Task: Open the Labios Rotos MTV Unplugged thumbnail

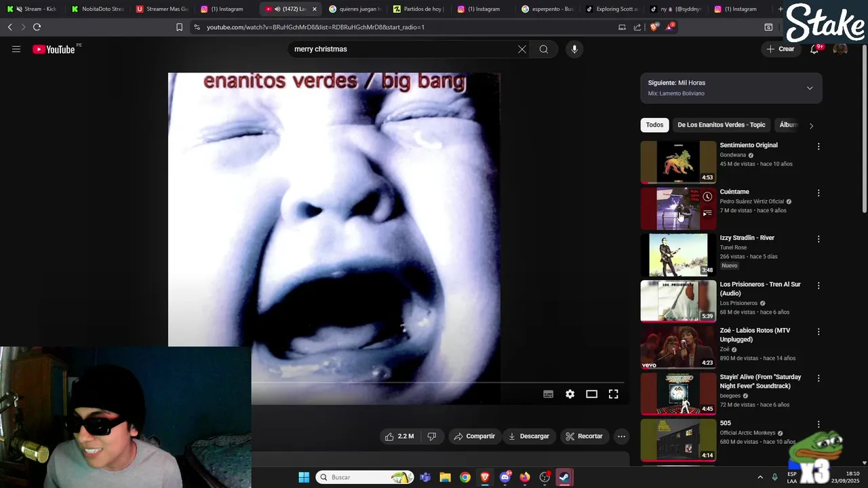Action: [678, 347]
